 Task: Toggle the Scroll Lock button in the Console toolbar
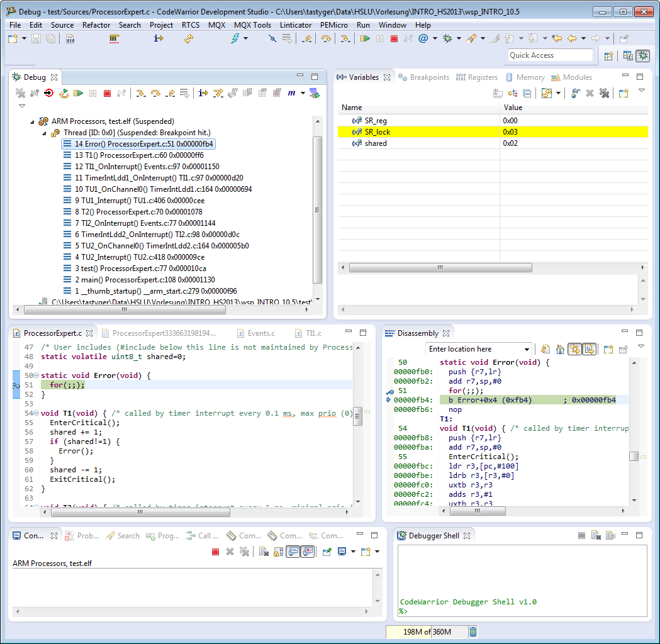pyautogui.click(x=278, y=552)
